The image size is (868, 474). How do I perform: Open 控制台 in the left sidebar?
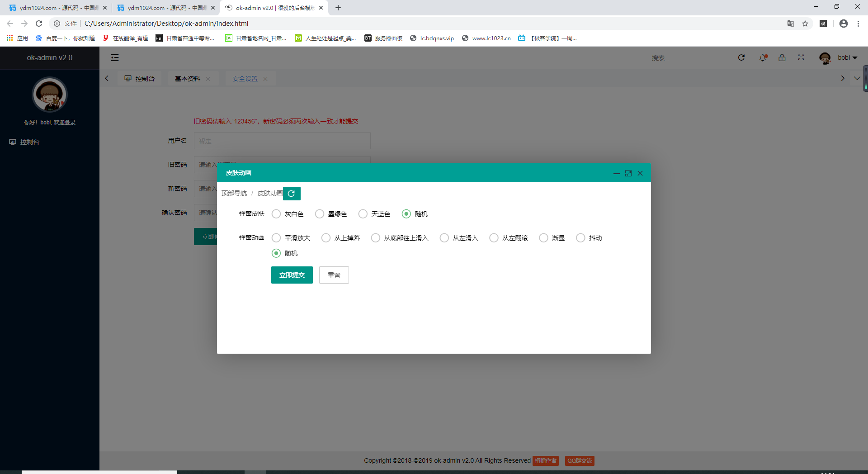coord(30,142)
